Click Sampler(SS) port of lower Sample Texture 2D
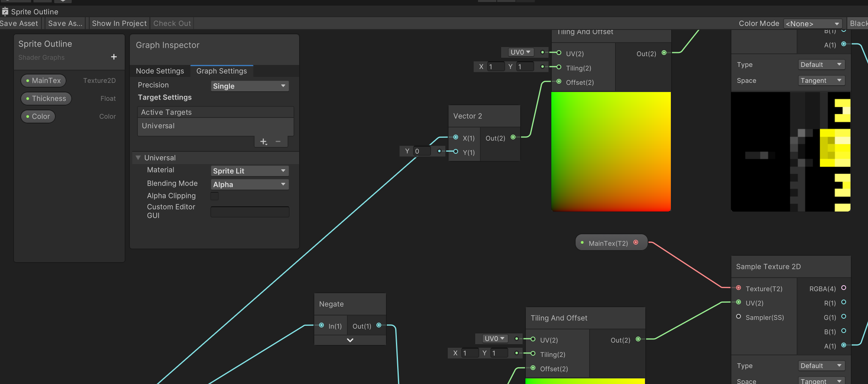 tap(739, 316)
